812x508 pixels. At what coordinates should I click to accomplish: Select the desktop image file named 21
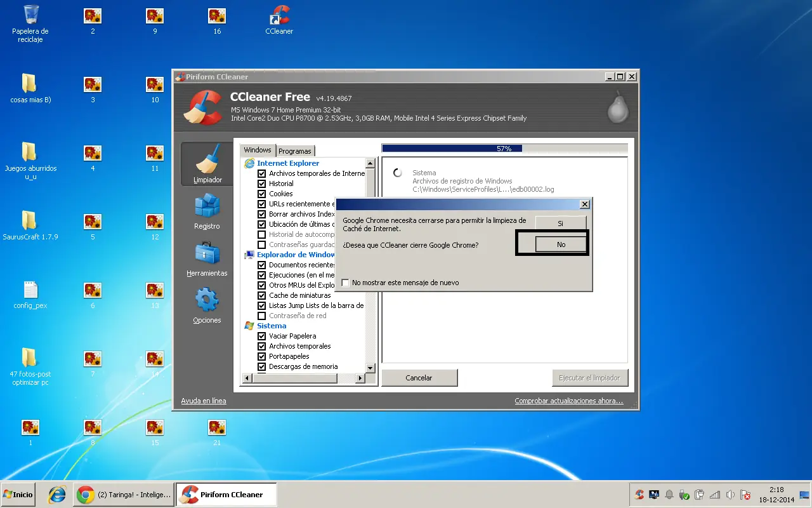point(217,427)
